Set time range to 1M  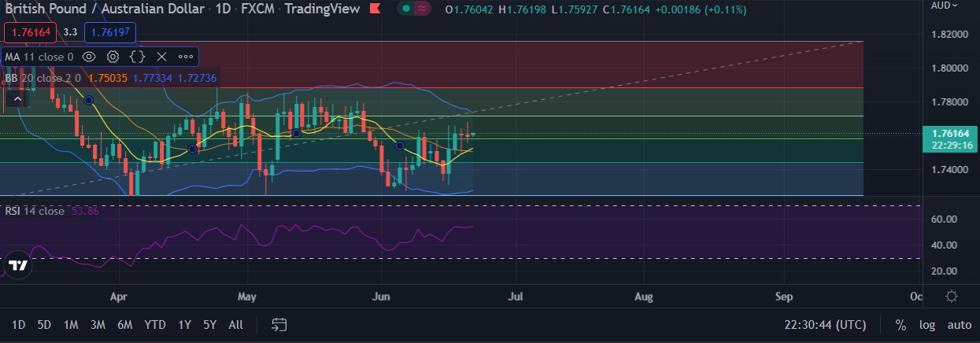[x=71, y=324]
